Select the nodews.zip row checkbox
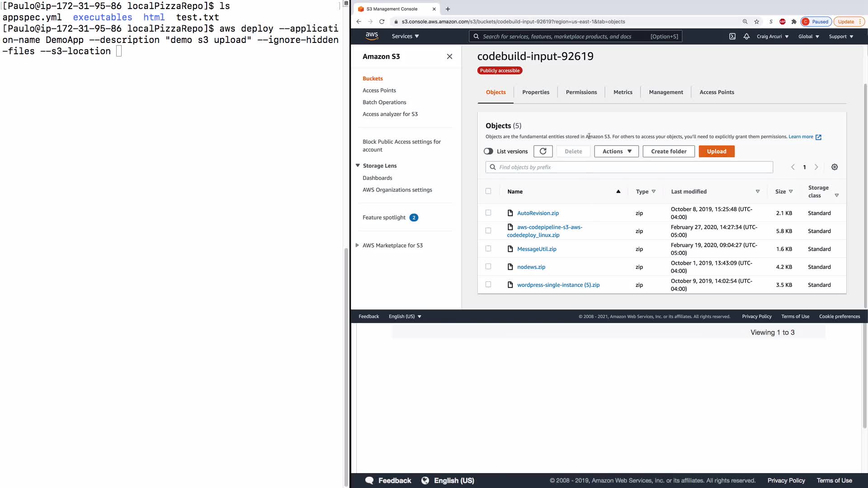This screenshot has height=488, width=868. click(x=488, y=267)
